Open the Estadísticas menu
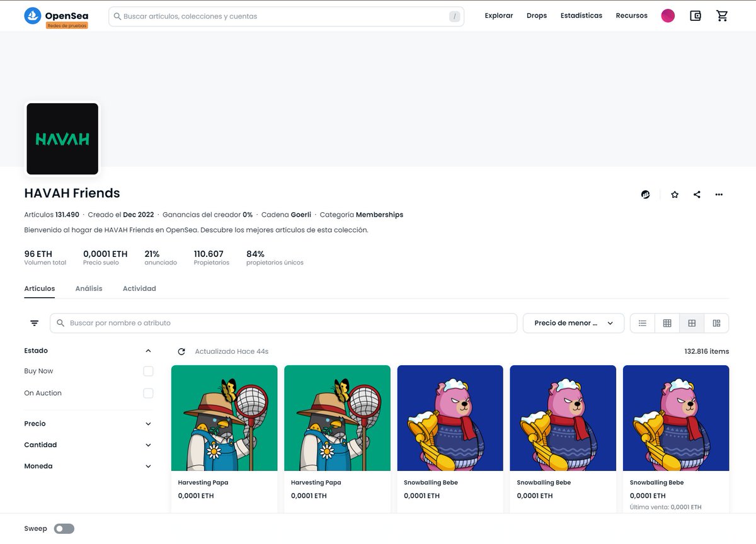The image size is (756, 544). (581, 16)
